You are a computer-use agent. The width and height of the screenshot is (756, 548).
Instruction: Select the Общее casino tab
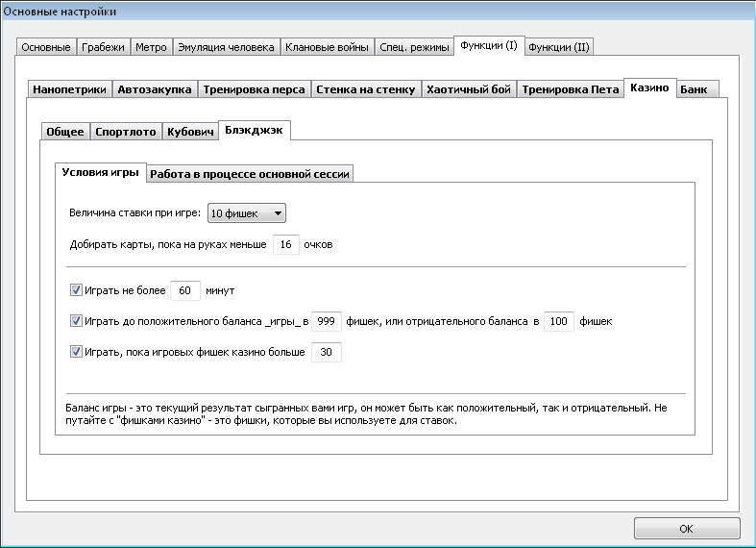tap(65, 132)
